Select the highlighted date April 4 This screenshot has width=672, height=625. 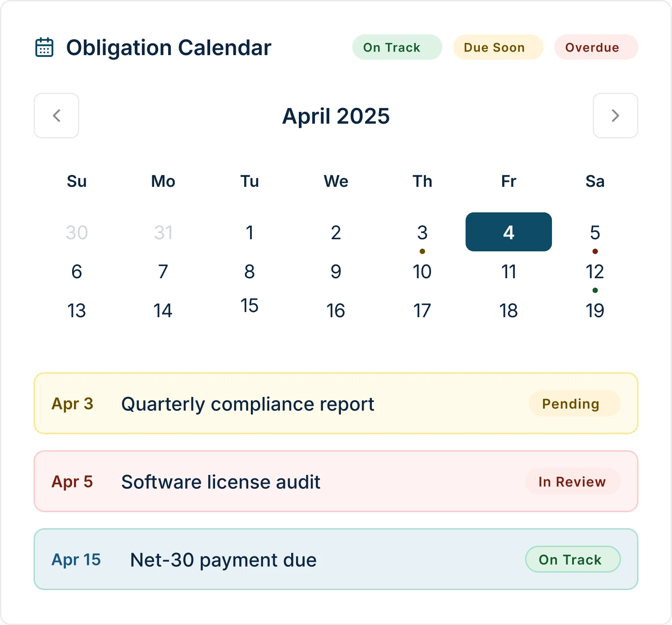tap(508, 232)
